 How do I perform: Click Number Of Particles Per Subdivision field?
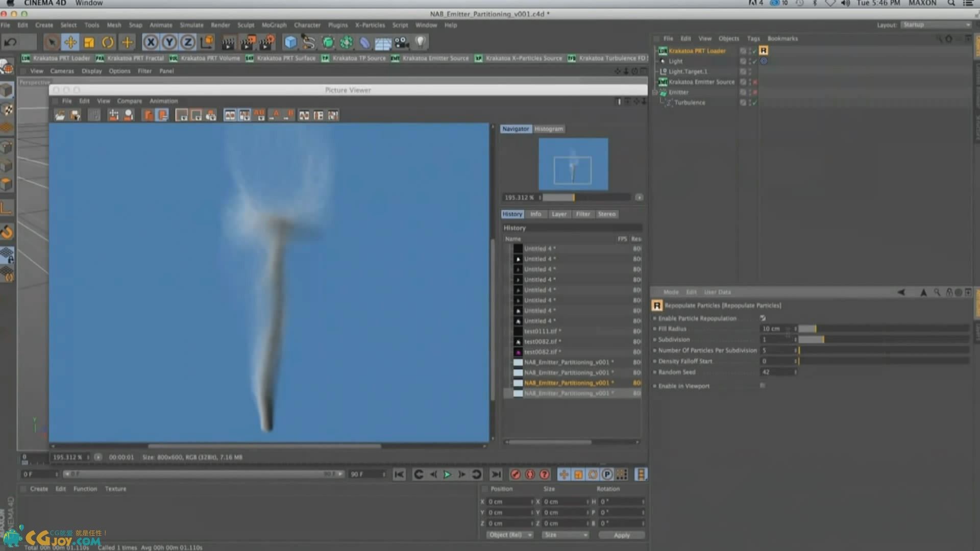pos(778,350)
